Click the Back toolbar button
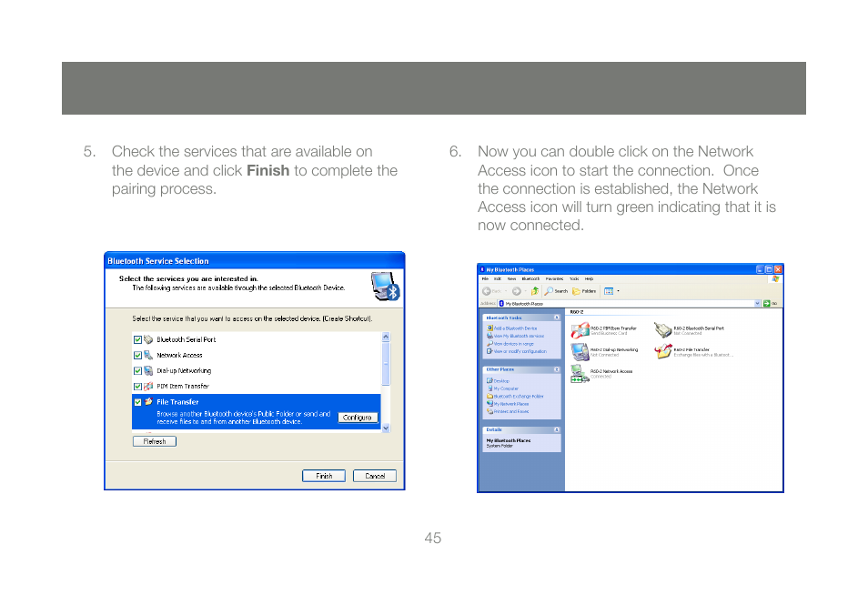Screen dimensions: 868x605 491,291
